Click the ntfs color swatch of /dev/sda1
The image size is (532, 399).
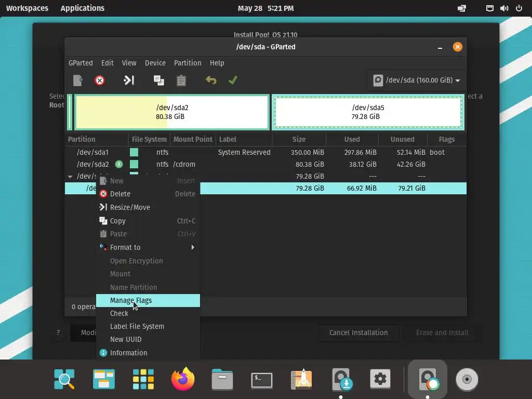134,152
